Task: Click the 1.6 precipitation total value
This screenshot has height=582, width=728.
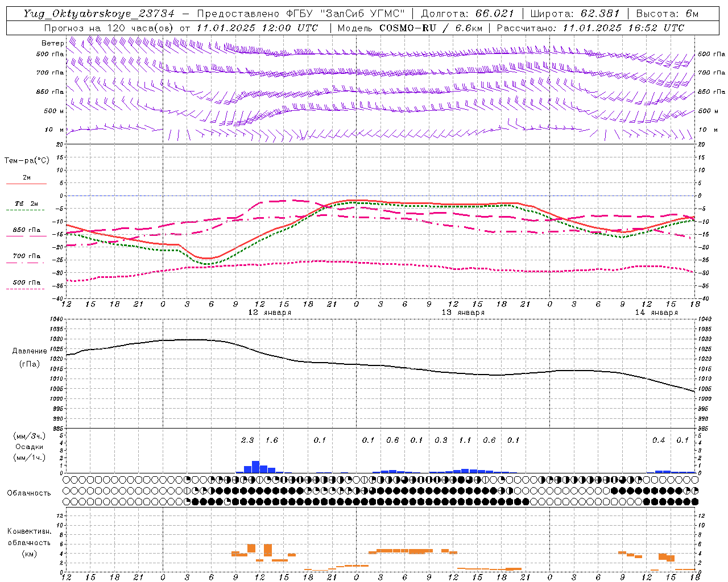Action: pyautogui.click(x=272, y=440)
